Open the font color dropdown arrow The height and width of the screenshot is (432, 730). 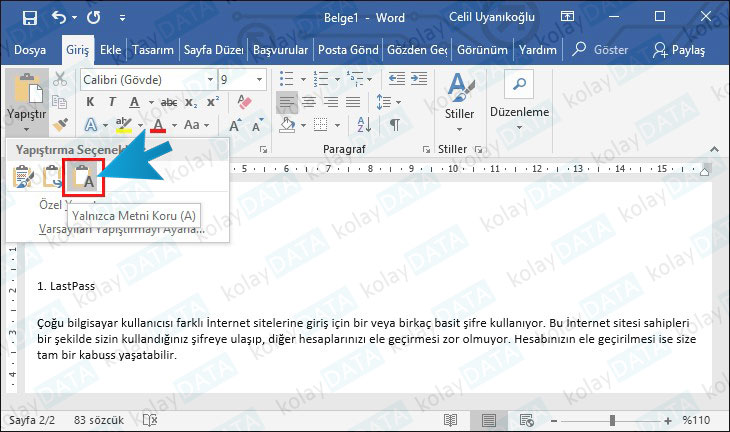(x=174, y=125)
